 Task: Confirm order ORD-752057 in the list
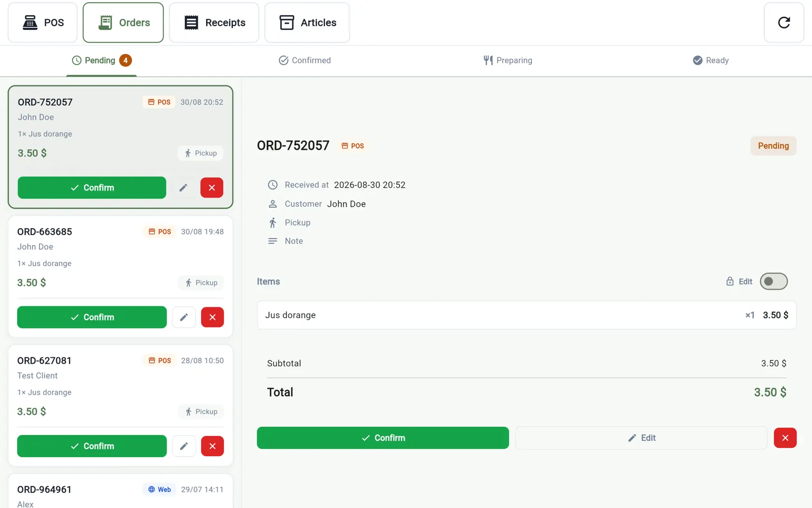92,187
